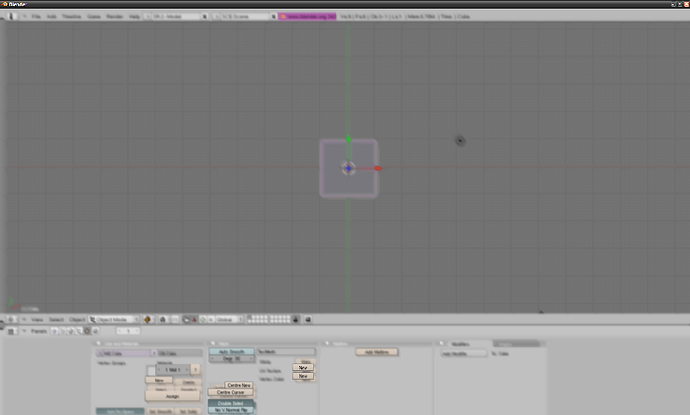Click the Assign button
The height and width of the screenshot is (415, 690).
[x=172, y=396]
